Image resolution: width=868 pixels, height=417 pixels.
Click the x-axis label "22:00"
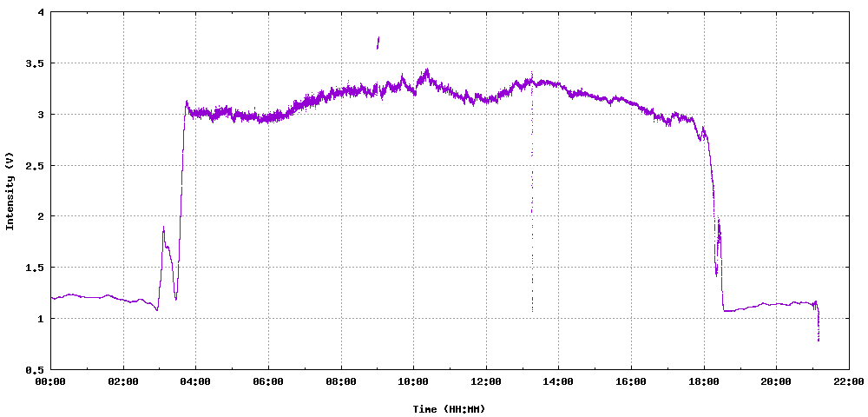tap(849, 382)
